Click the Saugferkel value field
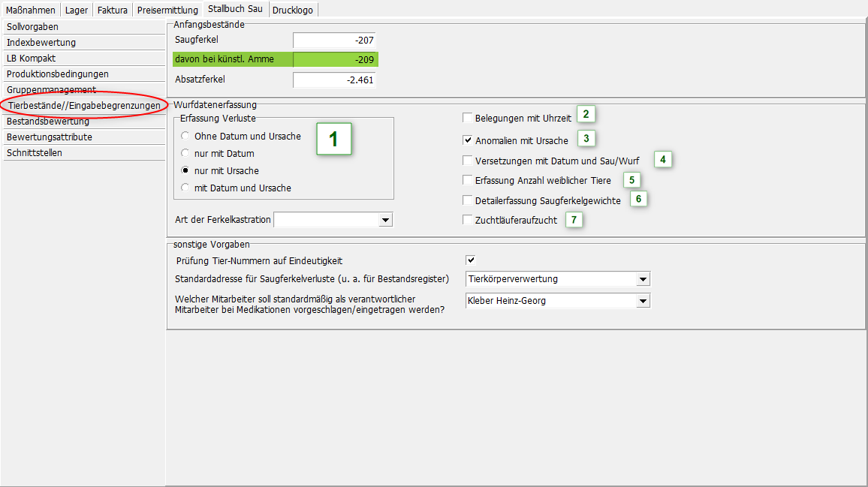Image resolution: width=868 pixels, height=487 pixels. click(334, 40)
